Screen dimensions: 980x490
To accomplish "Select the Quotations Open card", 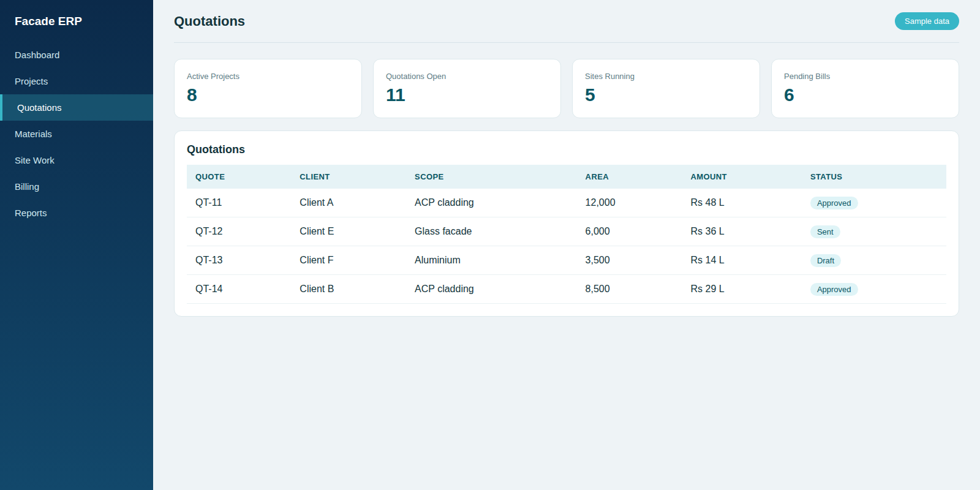I will pyautogui.click(x=467, y=89).
